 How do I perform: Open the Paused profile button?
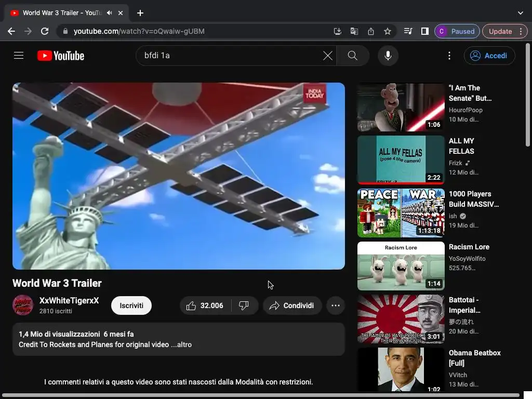click(457, 31)
